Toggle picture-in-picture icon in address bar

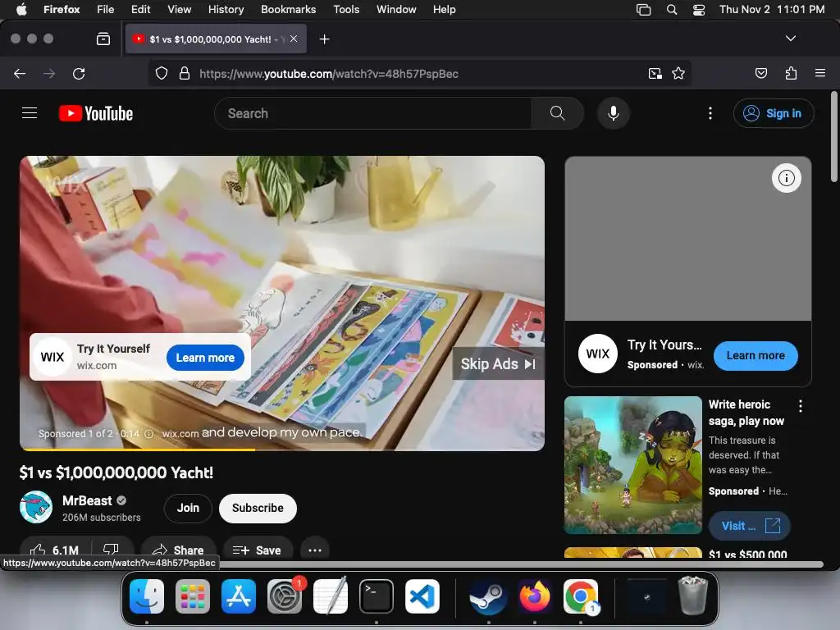655,73
